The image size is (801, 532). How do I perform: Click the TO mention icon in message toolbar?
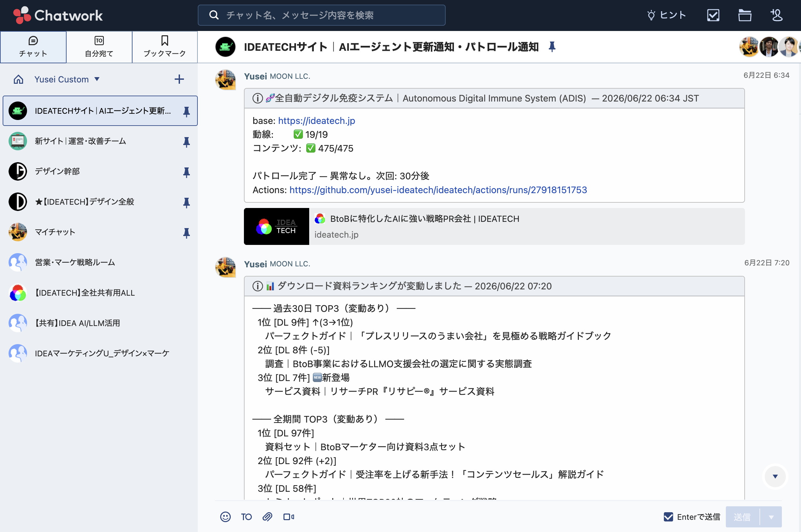click(246, 517)
